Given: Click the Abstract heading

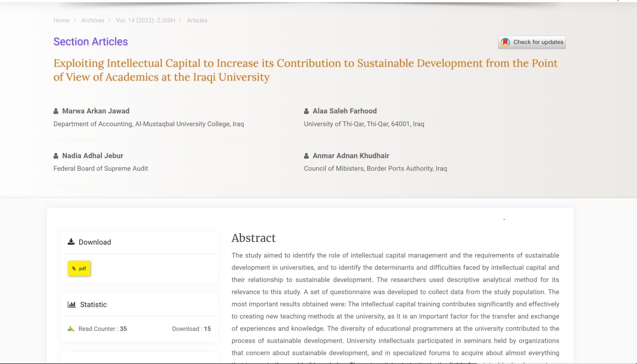Looking at the screenshot, I should [254, 238].
